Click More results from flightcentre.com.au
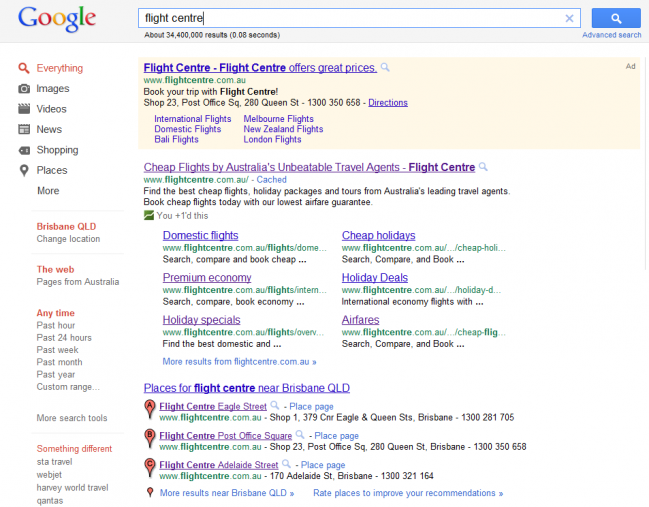 [x=239, y=362]
